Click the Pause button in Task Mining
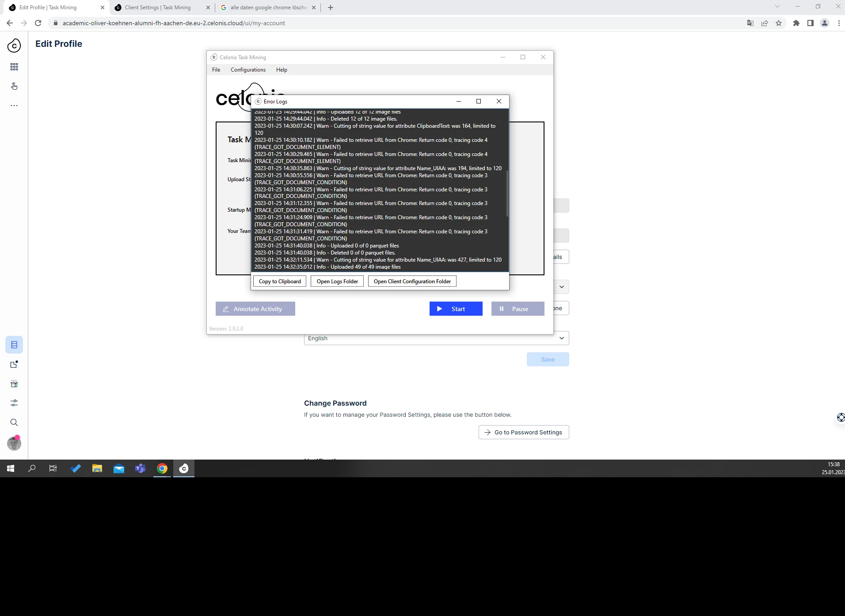Image resolution: width=845 pixels, height=616 pixels. 518,309
